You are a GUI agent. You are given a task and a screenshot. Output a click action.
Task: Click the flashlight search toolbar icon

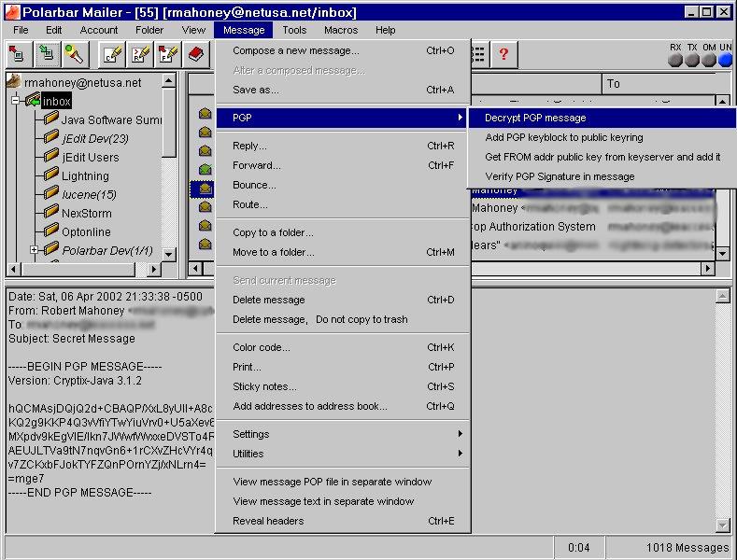(x=74, y=54)
